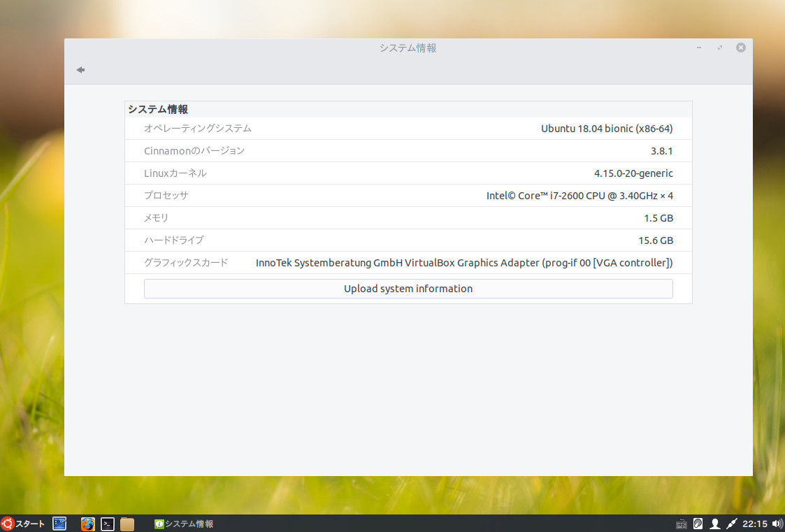The height and width of the screenshot is (532, 785).
Task: Open the keyboard layout indicator in tray
Action: coord(681,523)
